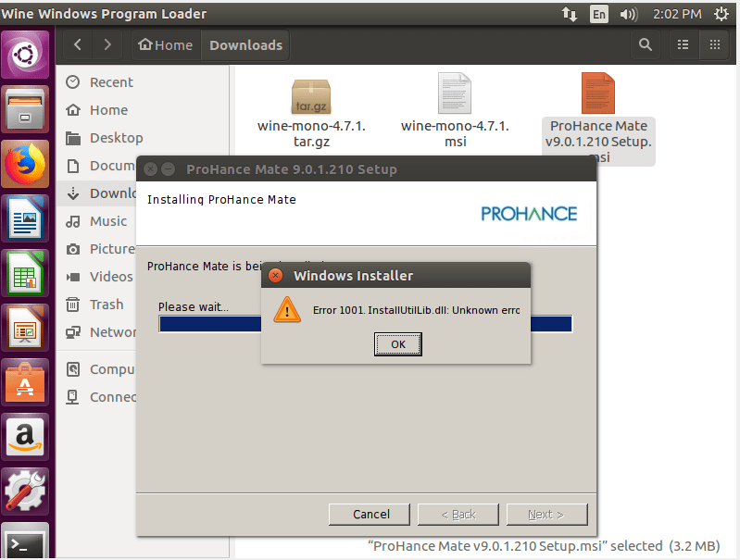Open Ubuntu Software center icon
Image resolution: width=740 pixels, height=560 pixels.
(24, 382)
